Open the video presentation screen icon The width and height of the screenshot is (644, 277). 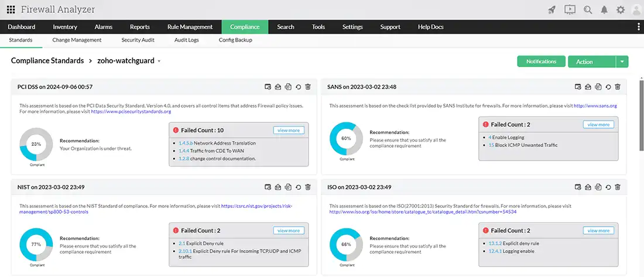point(570,9)
